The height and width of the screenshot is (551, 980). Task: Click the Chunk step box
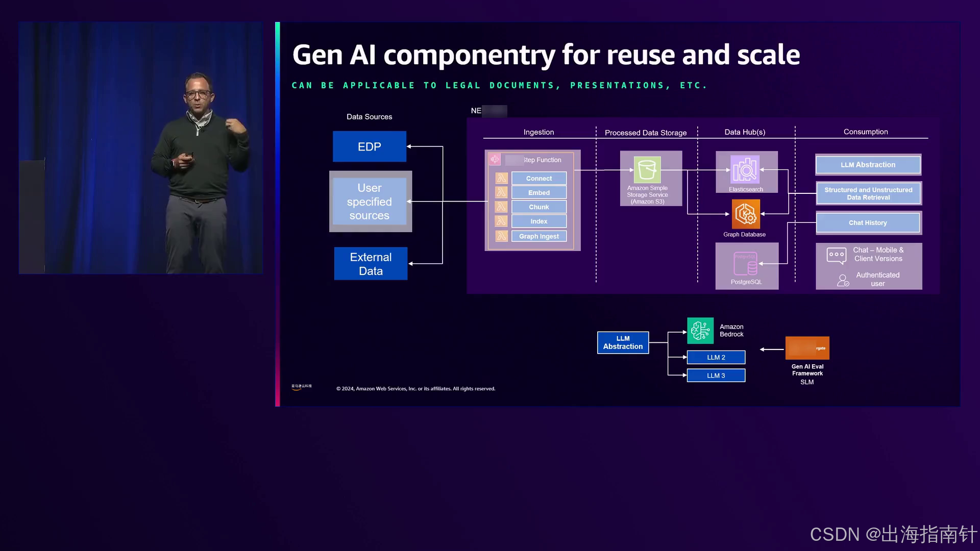point(538,207)
